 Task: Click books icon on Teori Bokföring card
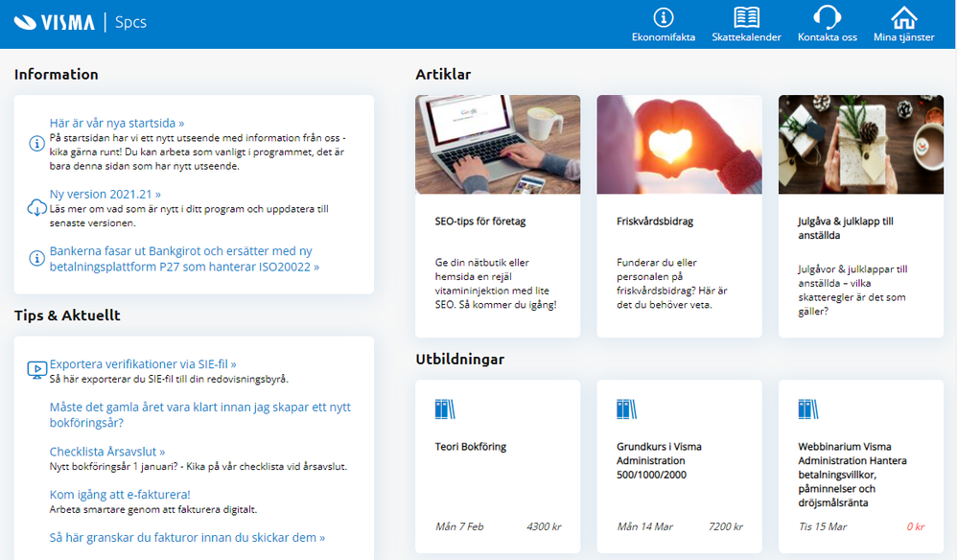[x=444, y=409]
